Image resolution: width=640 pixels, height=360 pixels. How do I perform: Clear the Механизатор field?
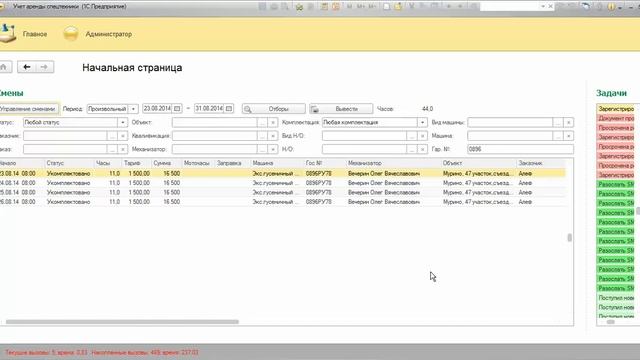tap(273, 149)
